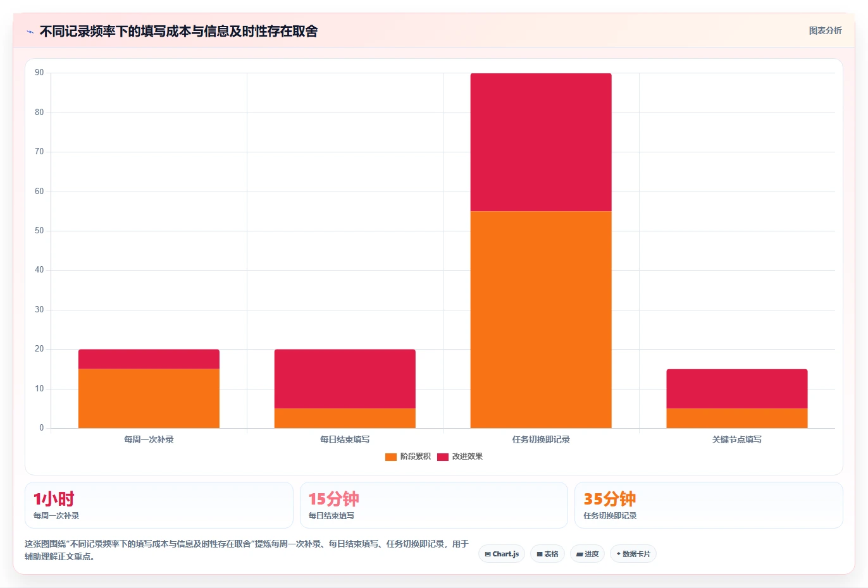Open the 35分钟 data card

coord(709,505)
